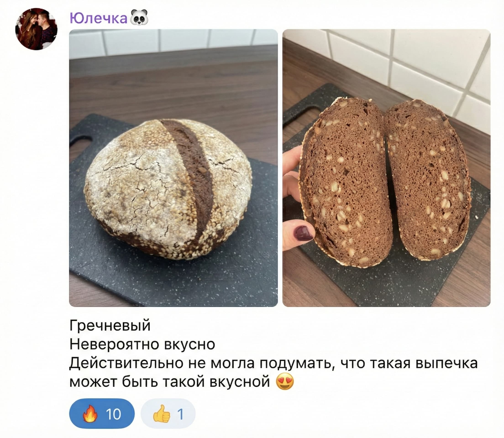Open Юлечка's round profile avatar

[36, 29]
